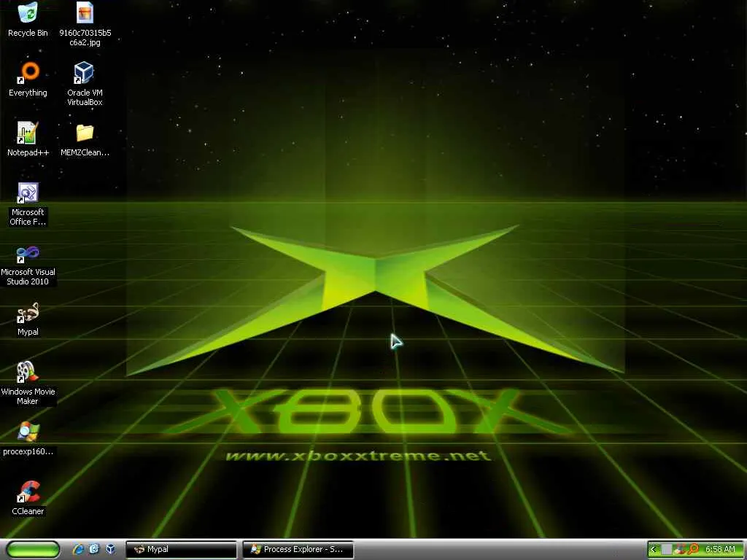Open the Recycle Bin desktop icon
The width and height of the screenshot is (747, 560).
pos(28,19)
